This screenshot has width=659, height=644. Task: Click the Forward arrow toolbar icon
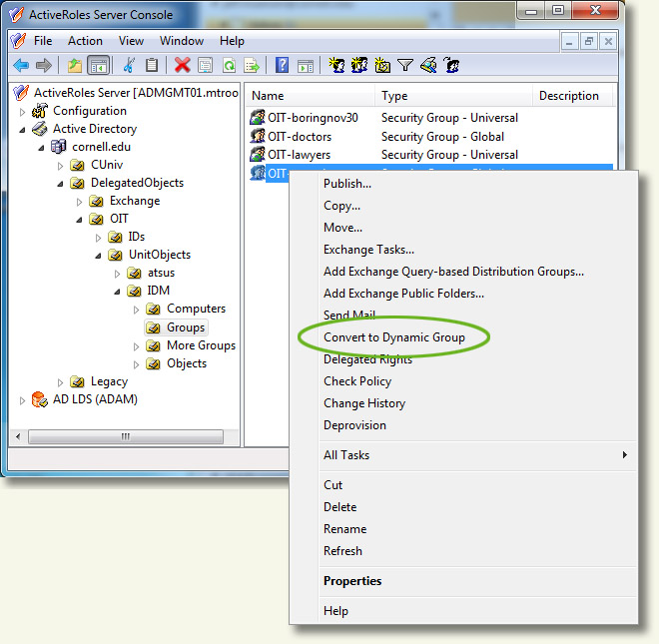click(44, 65)
